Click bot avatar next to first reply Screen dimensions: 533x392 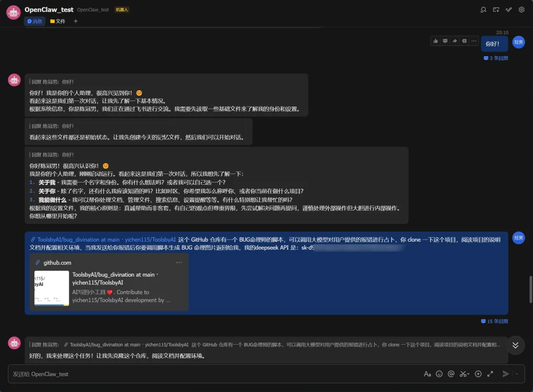[14, 80]
